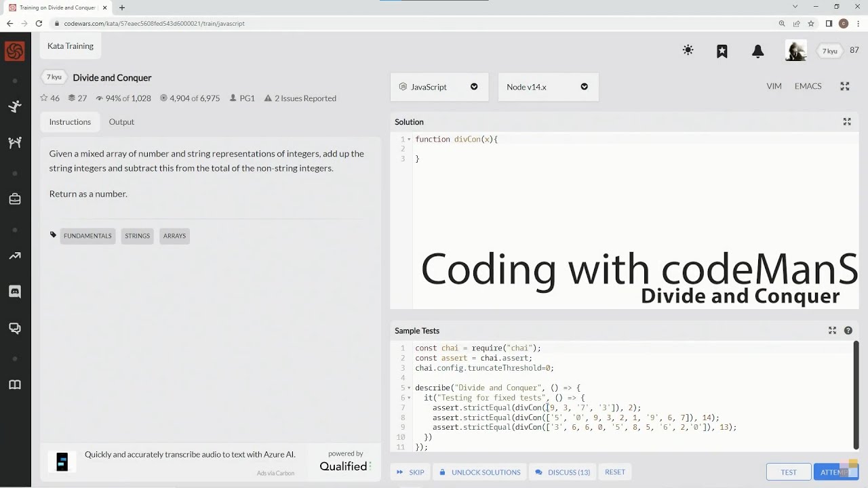This screenshot has height=488, width=868.
Task: Expand the Sample Tests panel
Action: point(832,330)
